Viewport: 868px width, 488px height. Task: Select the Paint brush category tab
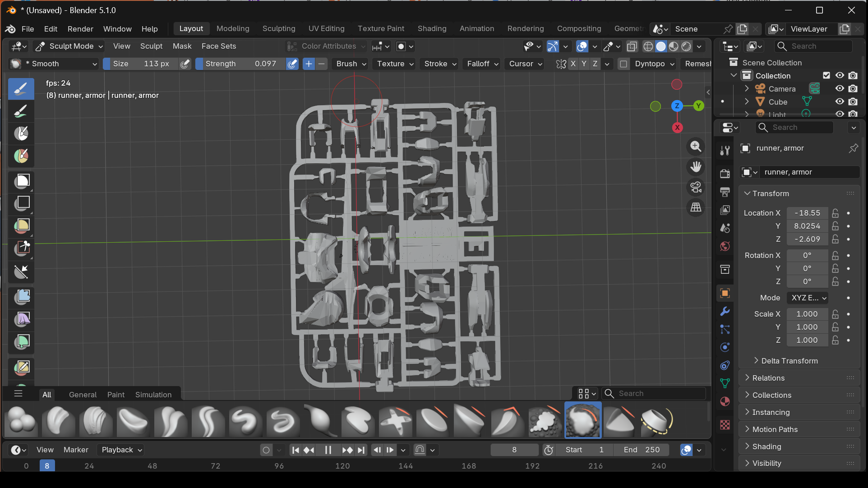click(116, 395)
